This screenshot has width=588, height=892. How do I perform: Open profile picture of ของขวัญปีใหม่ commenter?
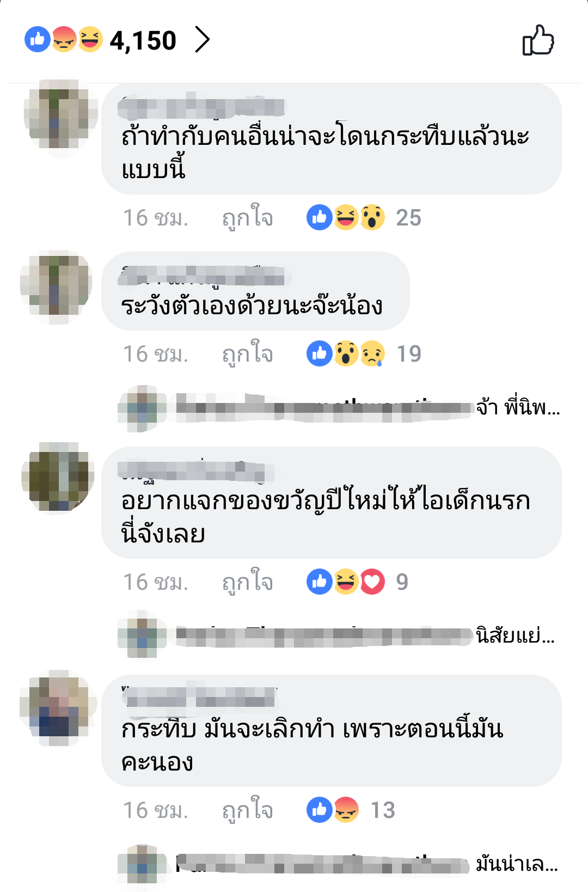(58, 478)
